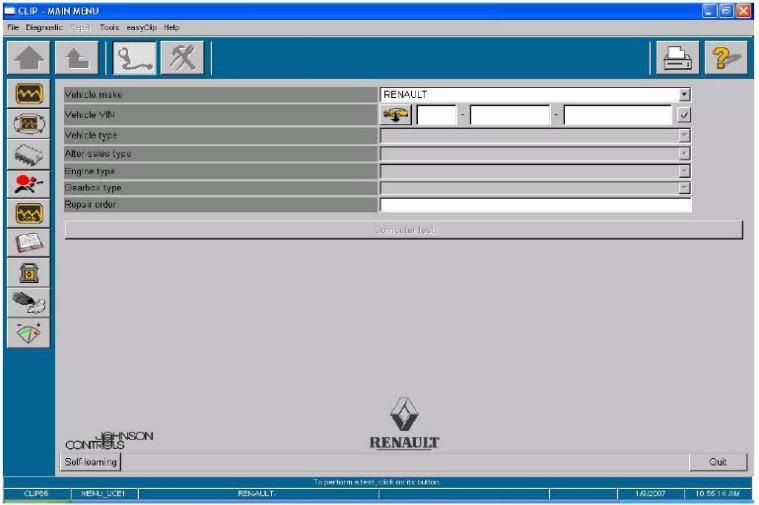
Task: Click the computer chip sidebar icon
Action: [29, 154]
